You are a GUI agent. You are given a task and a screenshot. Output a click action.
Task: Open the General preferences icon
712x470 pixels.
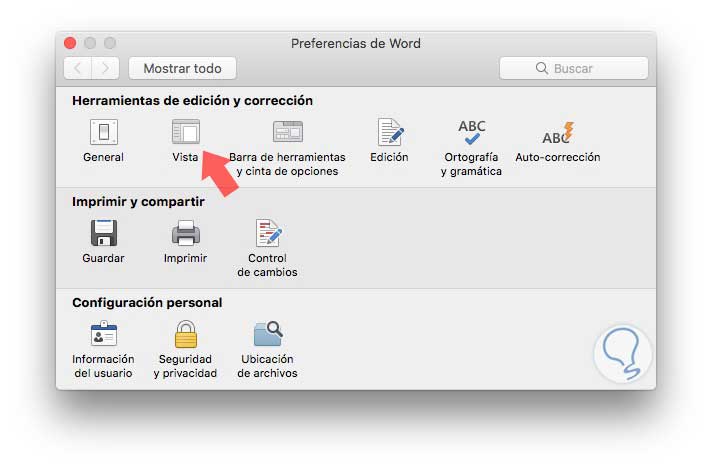104,132
